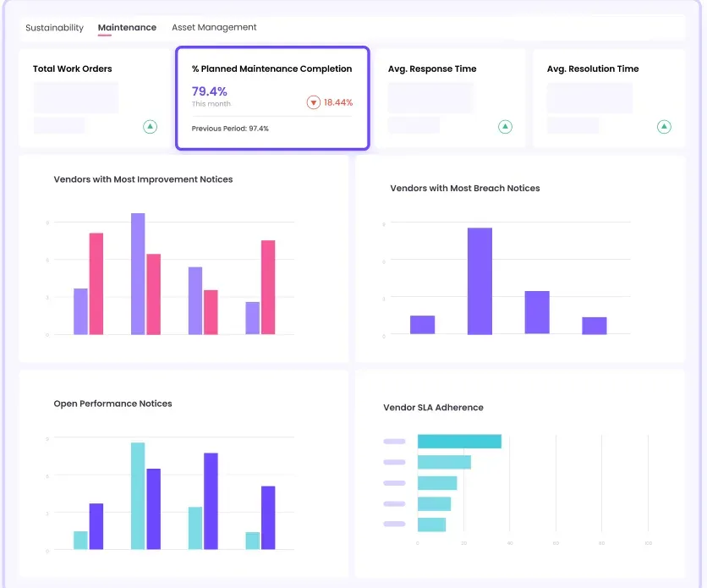Click tallest lavender bar in Improvement Notices chart
This screenshot has width=707, height=588.
[138, 273]
